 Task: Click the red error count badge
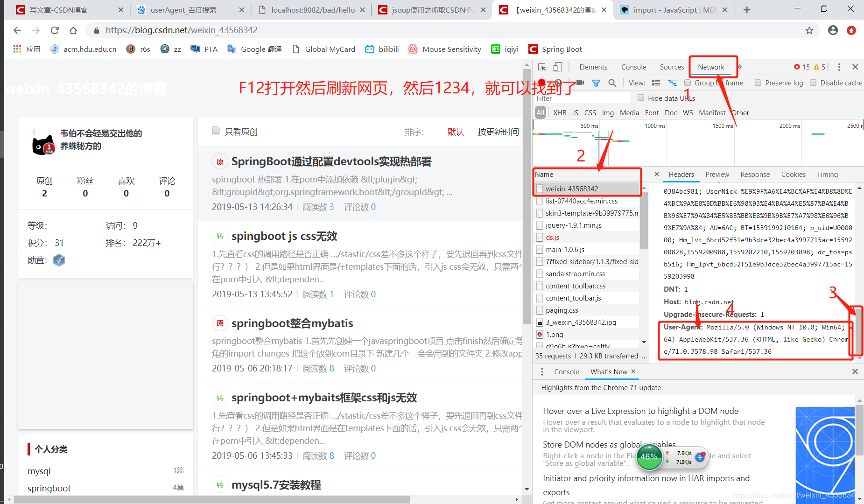click(801, 67)
